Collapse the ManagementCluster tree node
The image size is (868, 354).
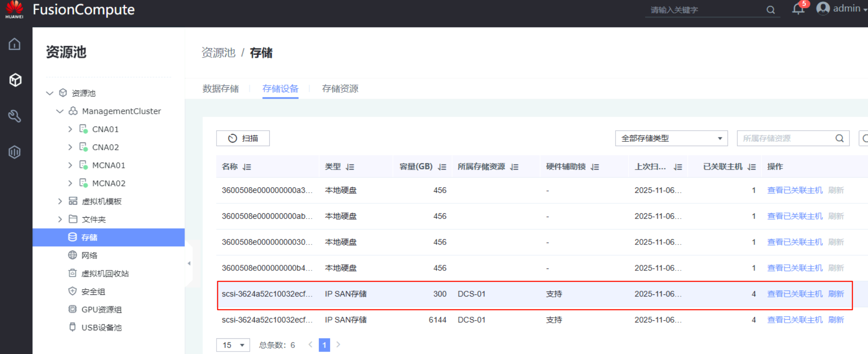tap(60, 111)
